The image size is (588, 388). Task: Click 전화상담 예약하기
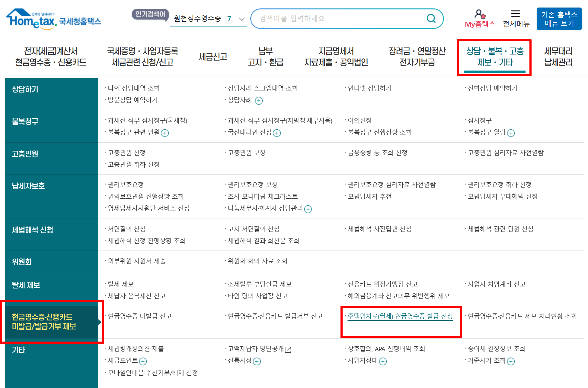pyautogui.click(x=491, y=88)
